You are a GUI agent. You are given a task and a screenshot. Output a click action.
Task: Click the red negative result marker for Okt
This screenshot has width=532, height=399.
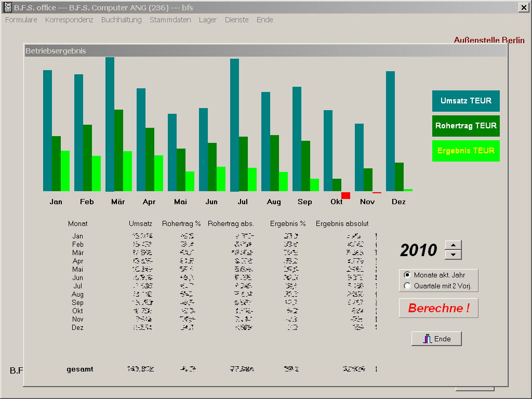345,195
